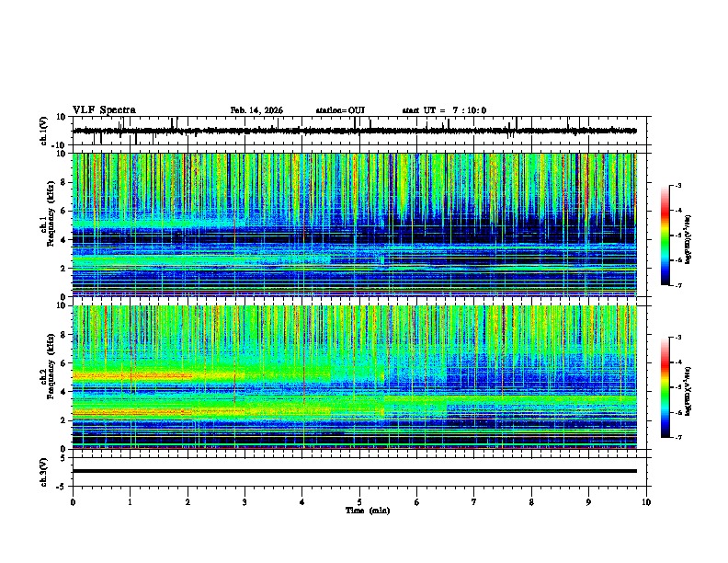Select the "start UT = 7 : 10: 0" text

(x=444, y=110)
